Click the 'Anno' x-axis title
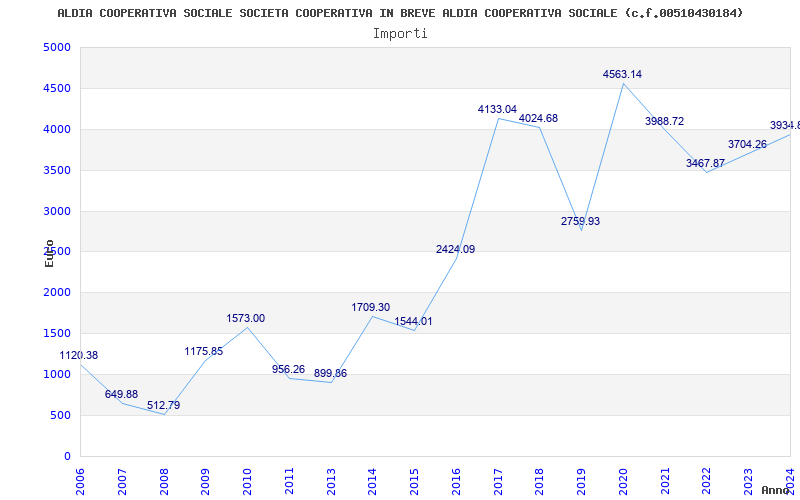 pyautogui.click(x=775, y=490)
